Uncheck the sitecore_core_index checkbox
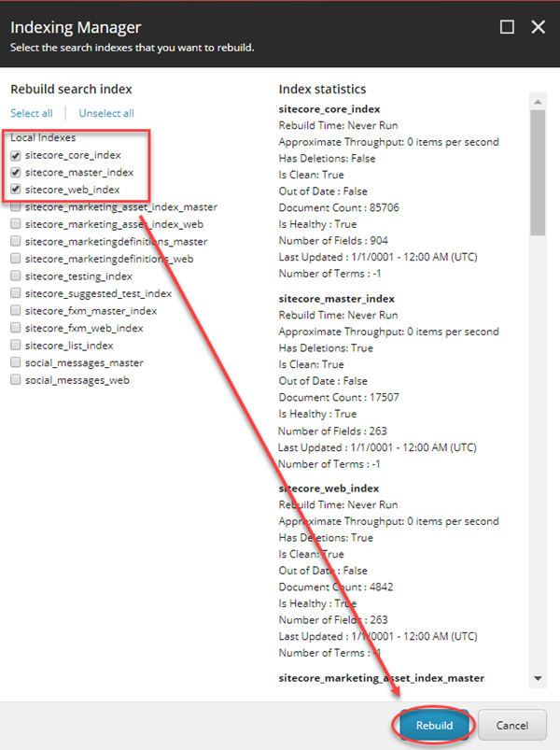This screenshot has height=750, width=560. coord(16,155)
